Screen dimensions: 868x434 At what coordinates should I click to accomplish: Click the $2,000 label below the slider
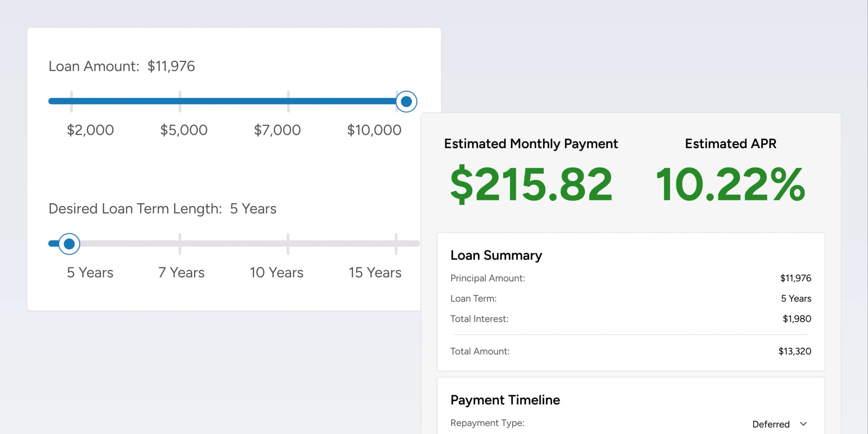click(x=90, y=130)
